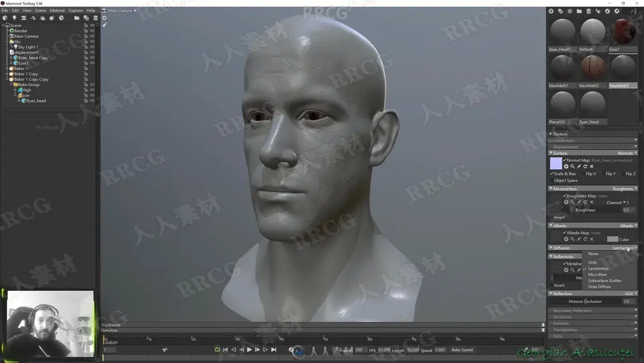The image size is (644, 363).
Task: Click the Albedo Color swatch
Action: coord(612,239)
